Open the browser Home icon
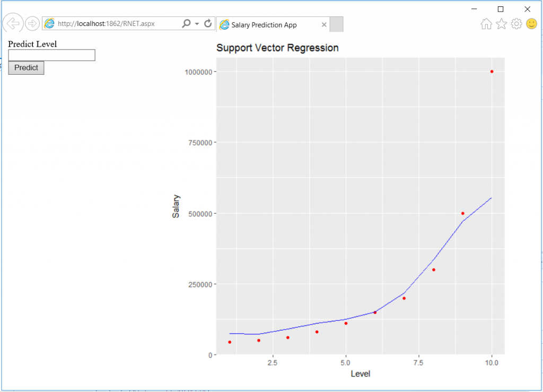 tap(486, 23)
